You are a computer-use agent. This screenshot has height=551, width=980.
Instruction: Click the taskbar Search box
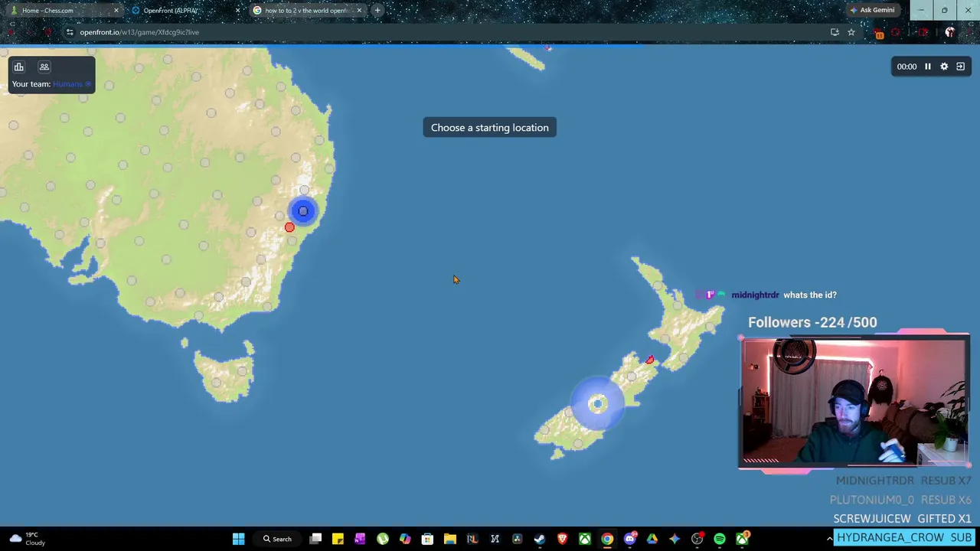click(x=278, y=539)
